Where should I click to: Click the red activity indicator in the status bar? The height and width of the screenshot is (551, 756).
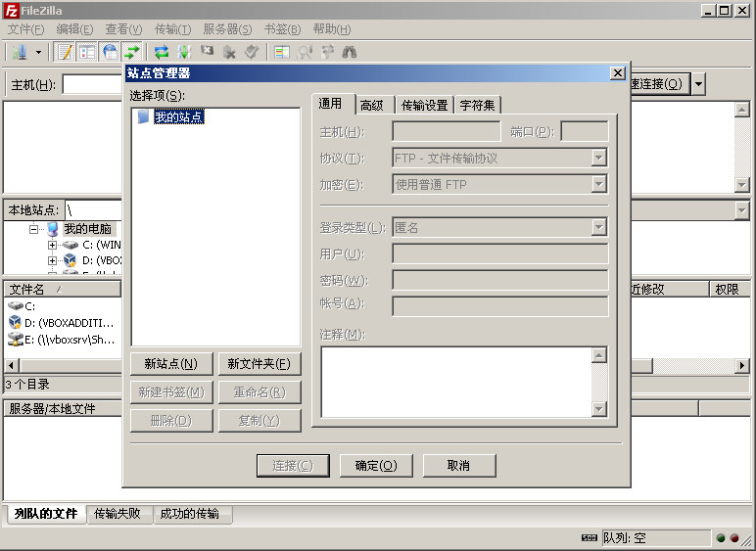[734, 538]
